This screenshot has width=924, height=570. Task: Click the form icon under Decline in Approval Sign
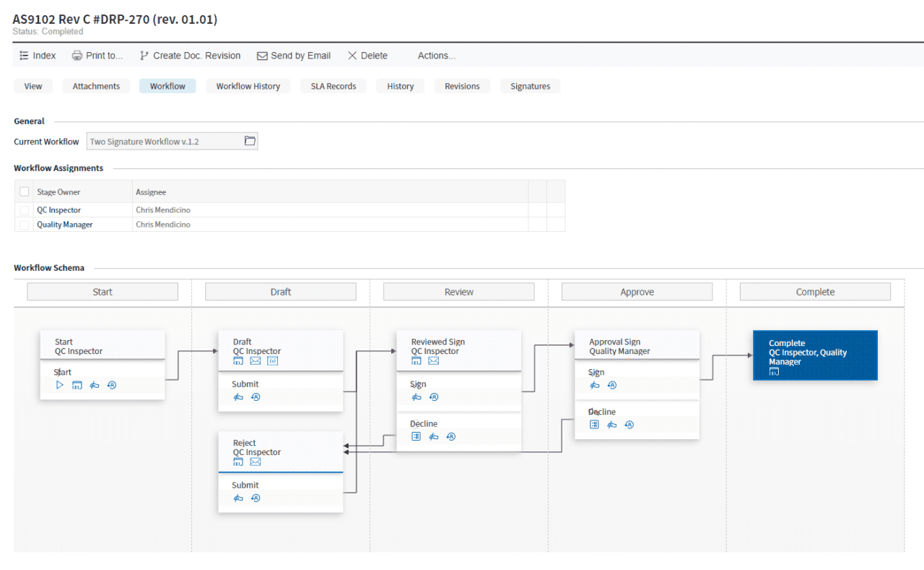click(593, 425)
